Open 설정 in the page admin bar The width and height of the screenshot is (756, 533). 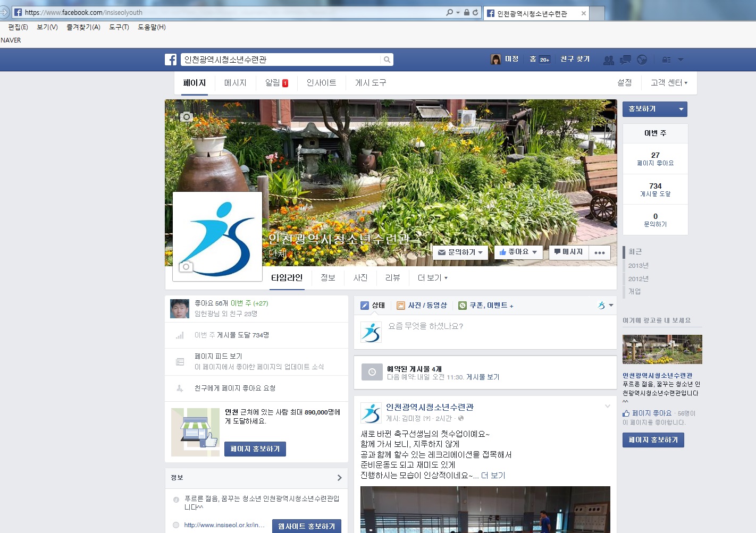pos(625,83)
